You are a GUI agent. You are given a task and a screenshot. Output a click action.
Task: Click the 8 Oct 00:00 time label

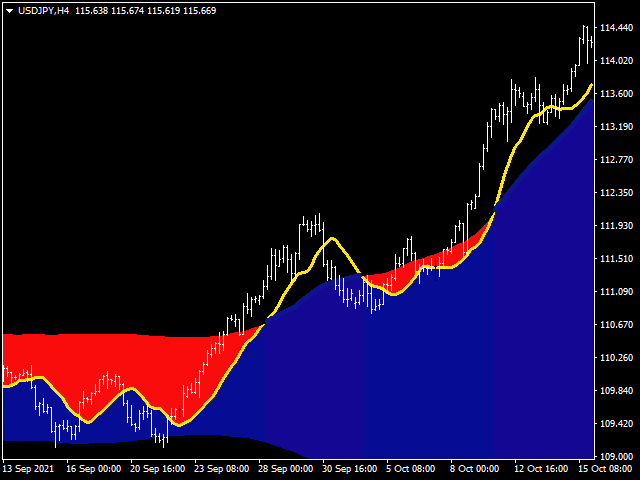pos(474,469)
